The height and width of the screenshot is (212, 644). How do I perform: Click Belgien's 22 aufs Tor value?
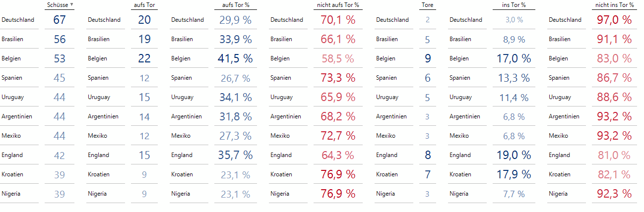[x=144, y=58]
